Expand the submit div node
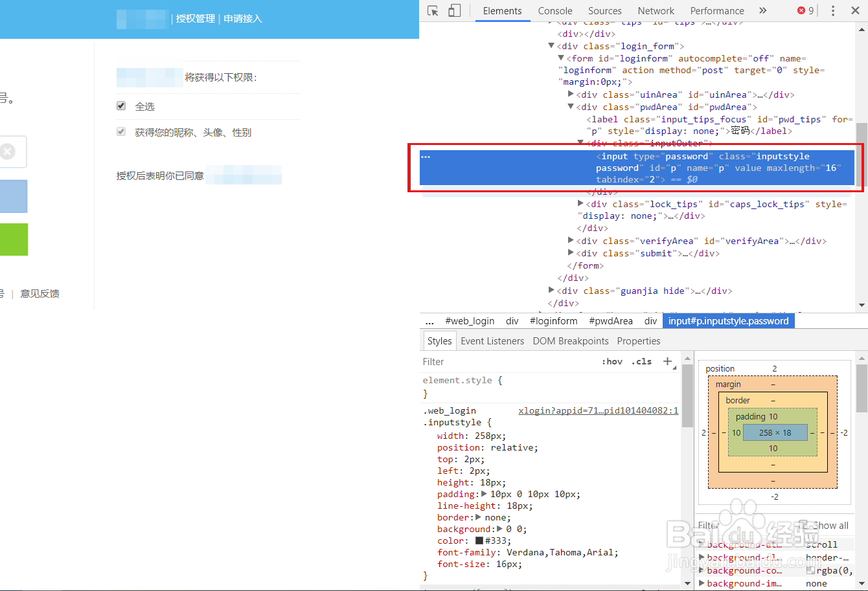Image resolution: width=868 pixels, height=591 pixels. tap(571, 253)
